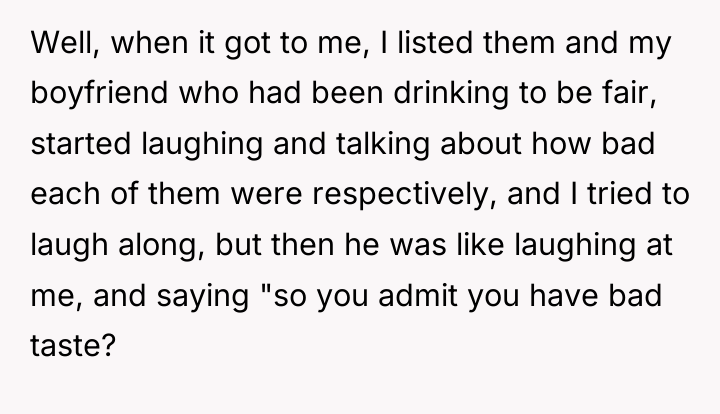This screenshot has width=720, height=414.
Task: Click the word "about"
Action: point(481,144)
